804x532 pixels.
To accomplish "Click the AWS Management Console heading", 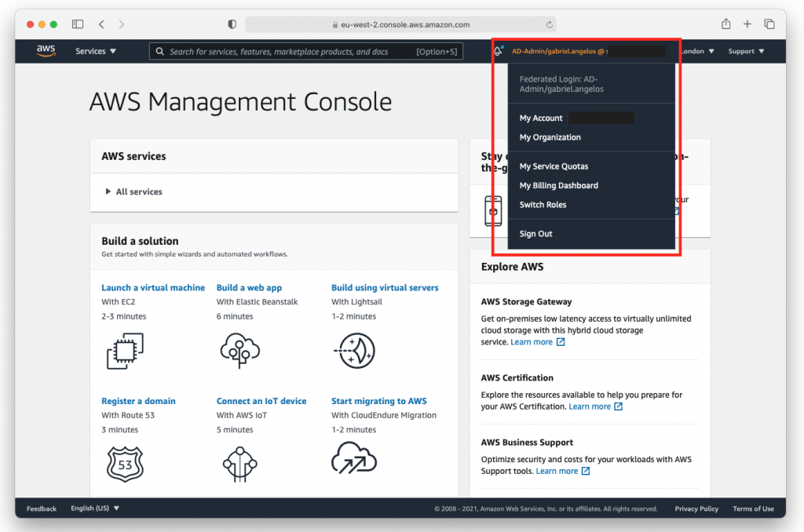I will [x=240, y=101].
